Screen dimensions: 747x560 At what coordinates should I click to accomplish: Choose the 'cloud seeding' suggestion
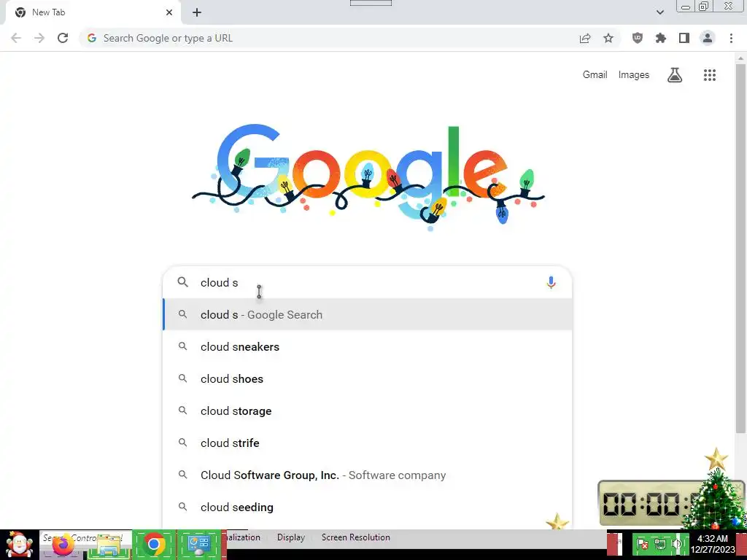tap(368, 507)
